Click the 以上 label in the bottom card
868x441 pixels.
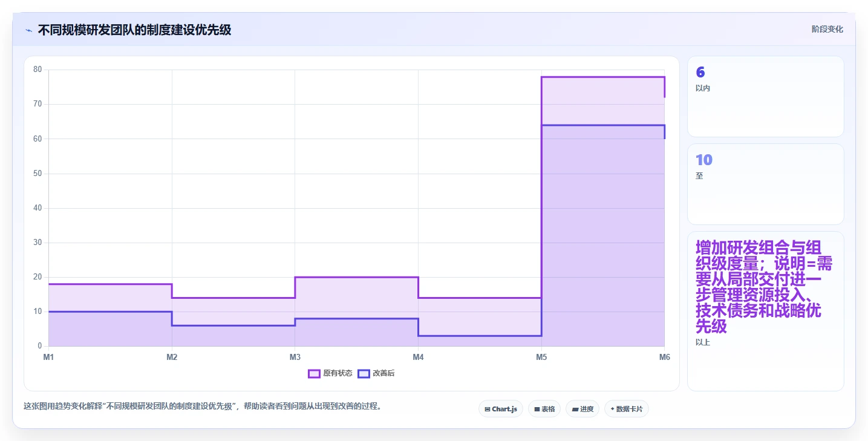(703, 342)
